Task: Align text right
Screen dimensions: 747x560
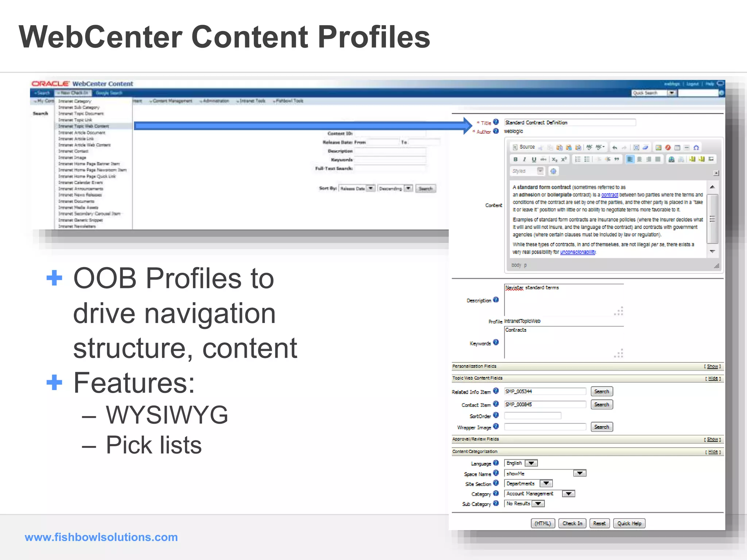Action: (649, 159)
